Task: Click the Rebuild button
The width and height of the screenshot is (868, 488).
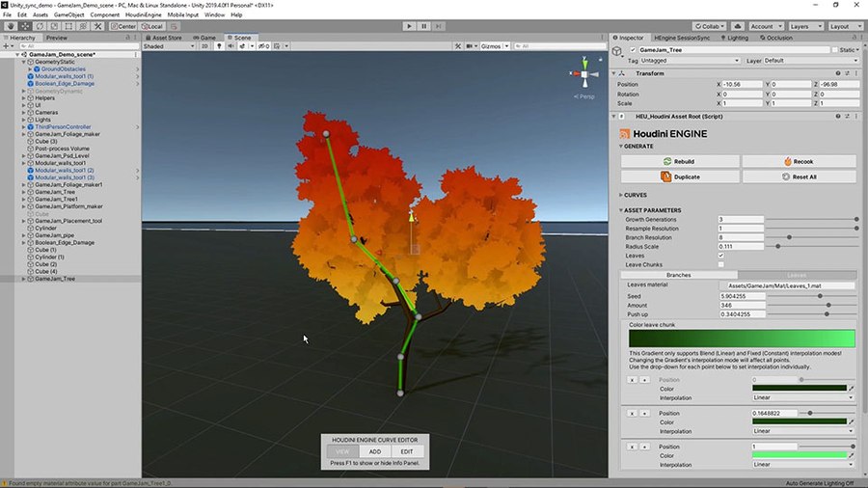Action: point(680,162)
